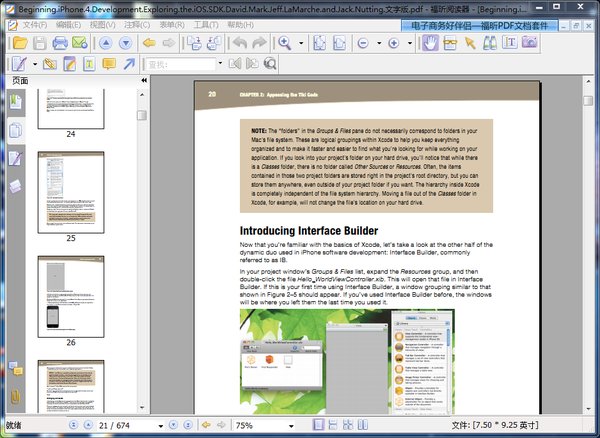The image size is (600, 438).
Task: Click the find next icon
Action: point(252,64)
